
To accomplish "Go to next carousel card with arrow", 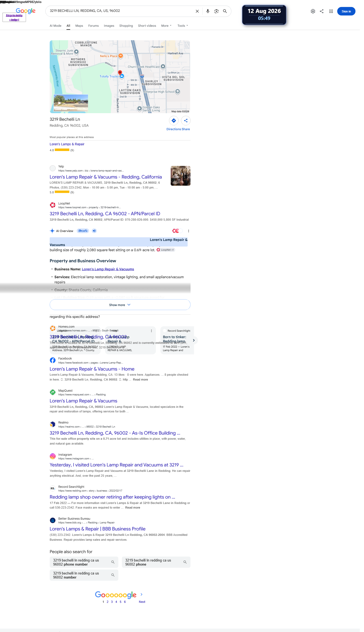I will [x=194, y=340].
